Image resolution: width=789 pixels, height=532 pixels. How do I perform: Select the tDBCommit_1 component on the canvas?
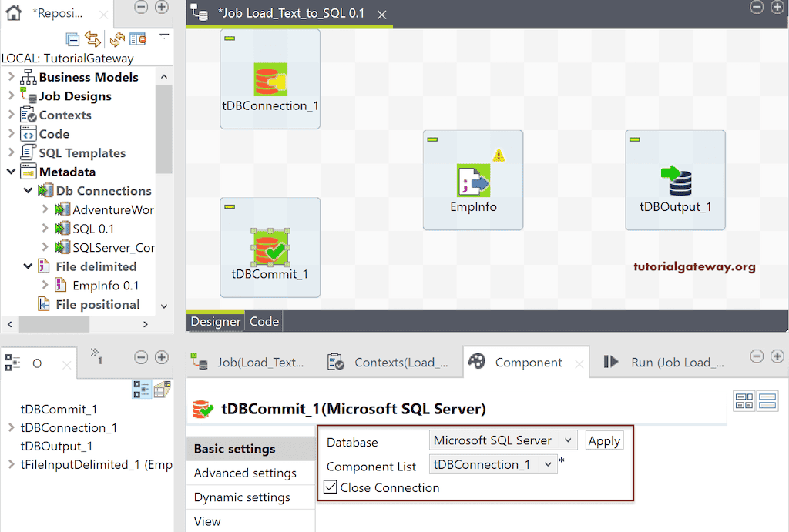pos(270,246)
